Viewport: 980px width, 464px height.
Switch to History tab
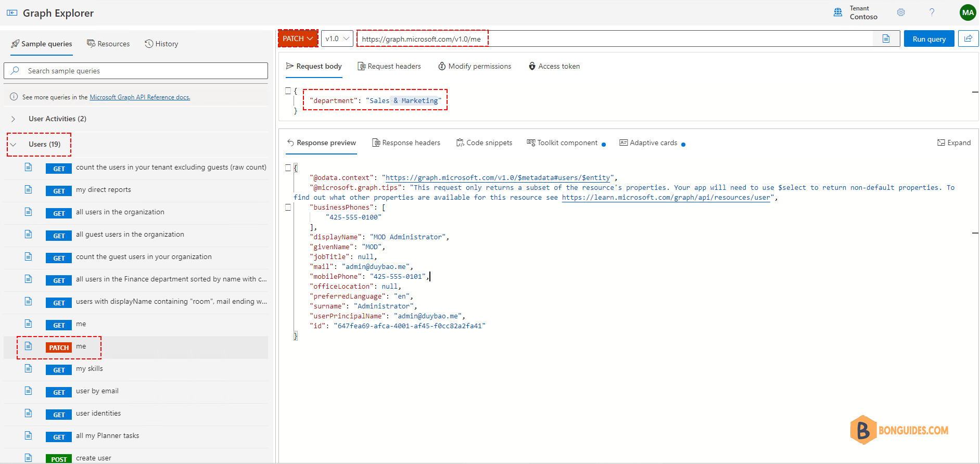click(161, 44)
